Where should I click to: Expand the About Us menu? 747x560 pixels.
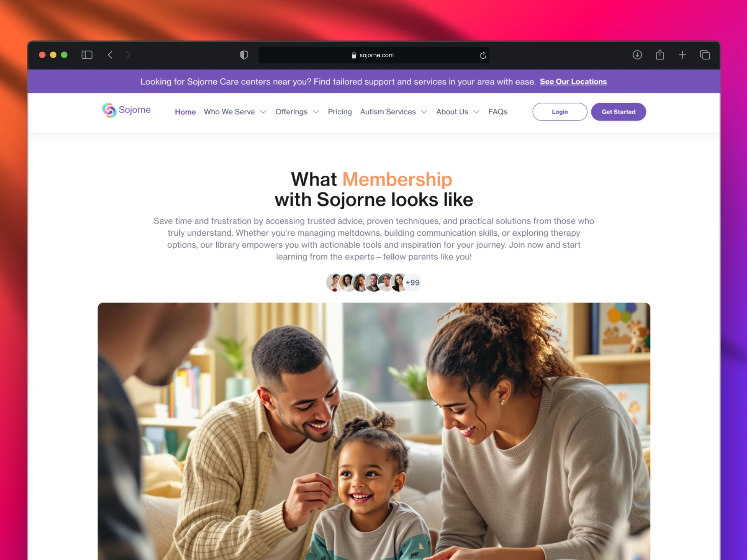point(458,112)
